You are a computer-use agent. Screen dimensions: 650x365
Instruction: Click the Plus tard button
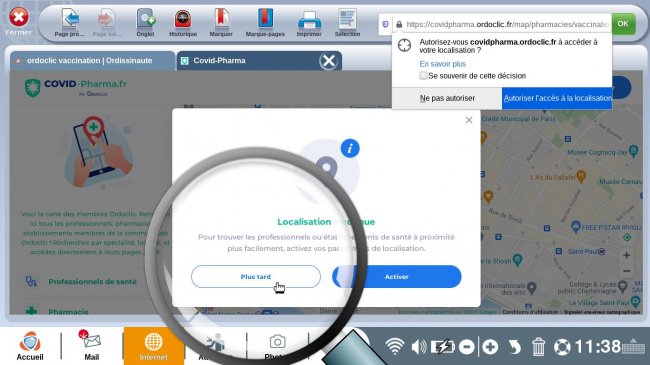click(255, 277)
